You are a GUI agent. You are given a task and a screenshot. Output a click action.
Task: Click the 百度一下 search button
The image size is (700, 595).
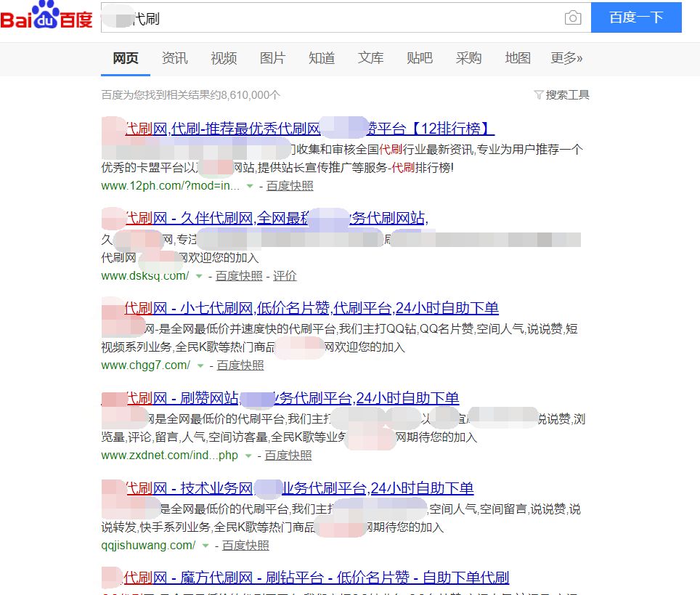click(636, 17)
